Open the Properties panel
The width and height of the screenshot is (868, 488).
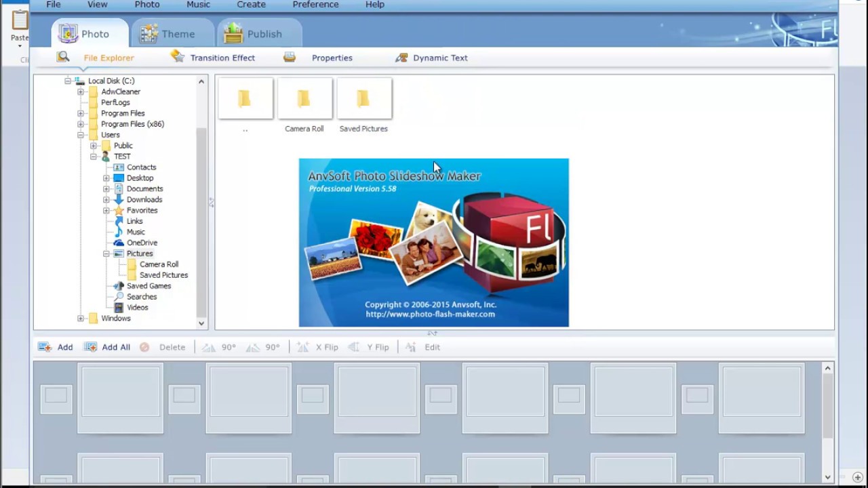coord(332,58)
